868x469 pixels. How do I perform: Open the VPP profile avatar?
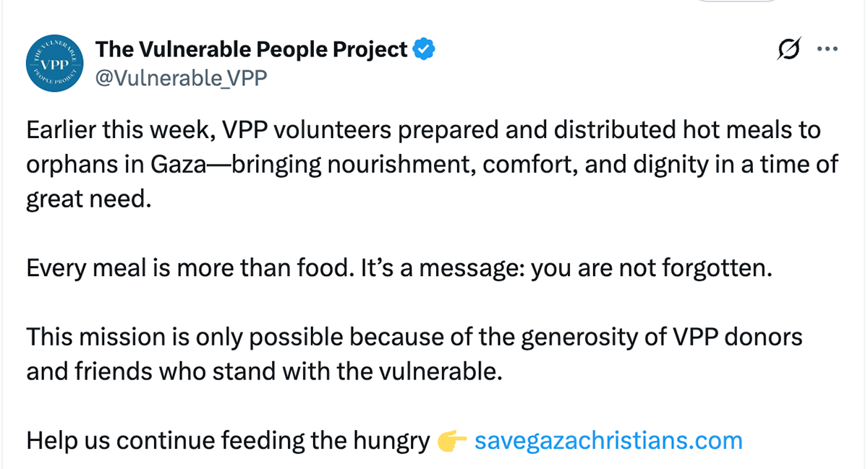(x=56, y=63)
